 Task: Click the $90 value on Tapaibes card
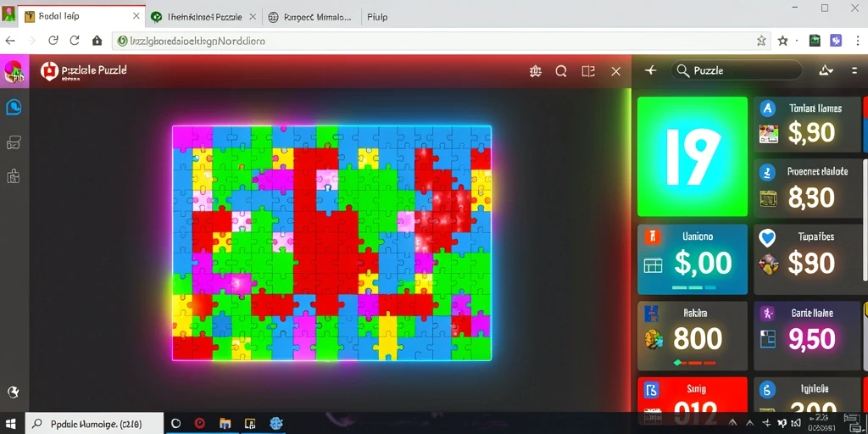click(x=811, y=264)
